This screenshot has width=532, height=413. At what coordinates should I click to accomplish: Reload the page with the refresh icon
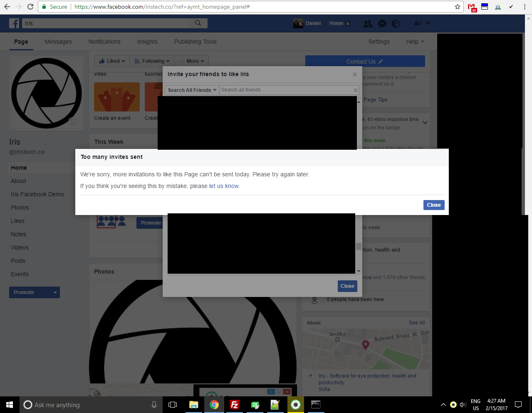pyautogui.click(x=30, y=7)
